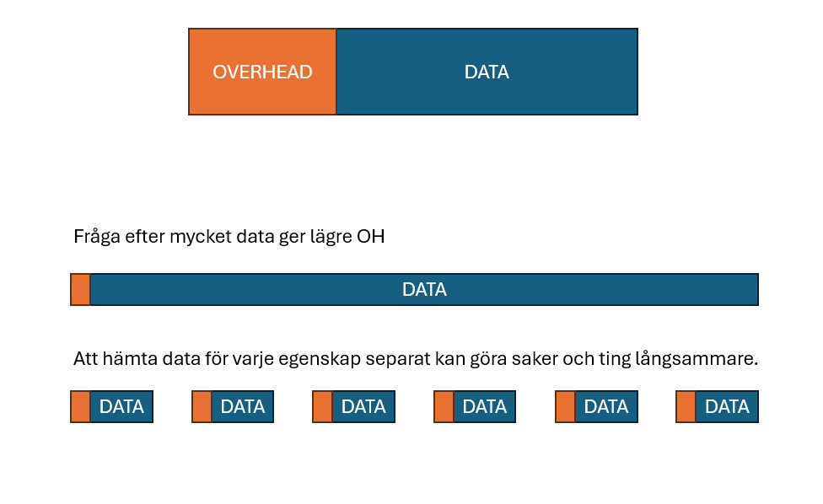Viewport: 823px width, 504px height.
Task: Click orange part of fifth small block
Action: 565,406
